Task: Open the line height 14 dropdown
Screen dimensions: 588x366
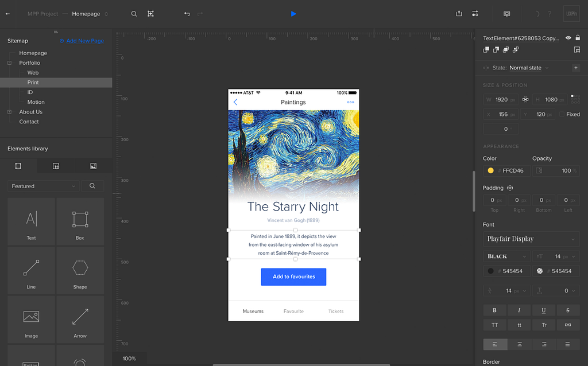Action: 506,291
